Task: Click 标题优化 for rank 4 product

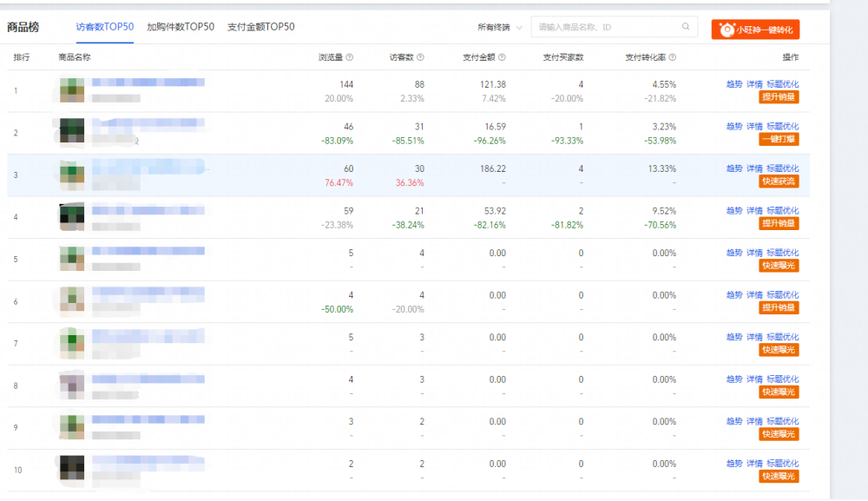Action: (782, 210)
